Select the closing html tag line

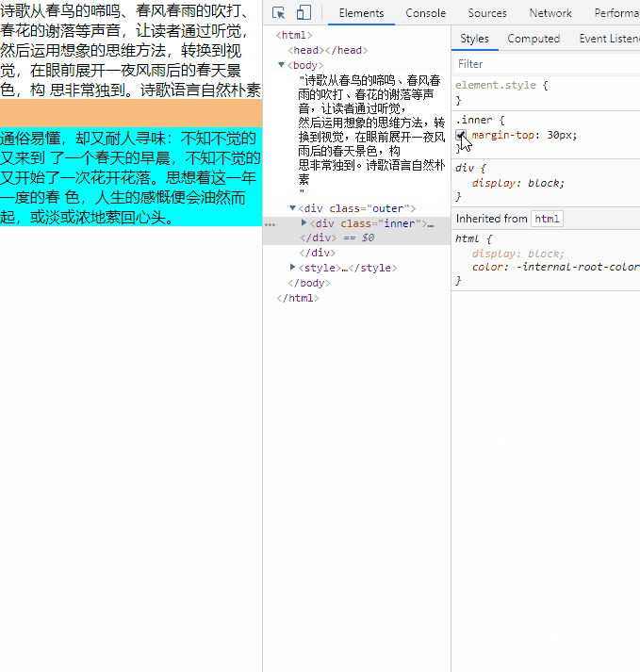click(x=298, y=298)
